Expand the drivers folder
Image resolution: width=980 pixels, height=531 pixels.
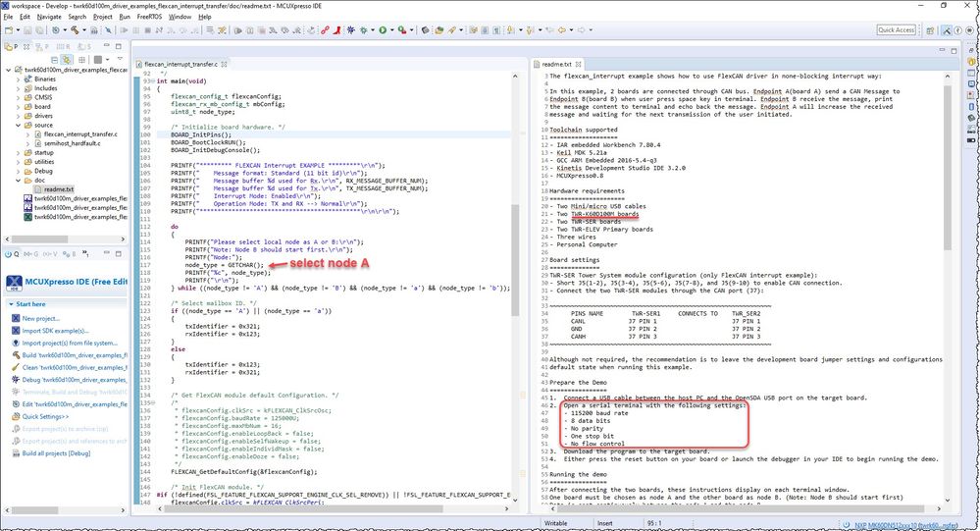coord(18,116)
